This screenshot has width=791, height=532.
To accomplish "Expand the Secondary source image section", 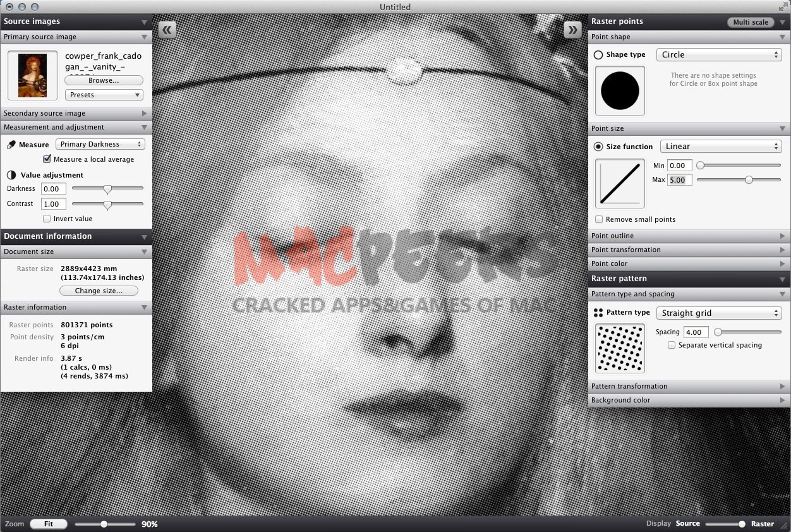I will point(76,113).
